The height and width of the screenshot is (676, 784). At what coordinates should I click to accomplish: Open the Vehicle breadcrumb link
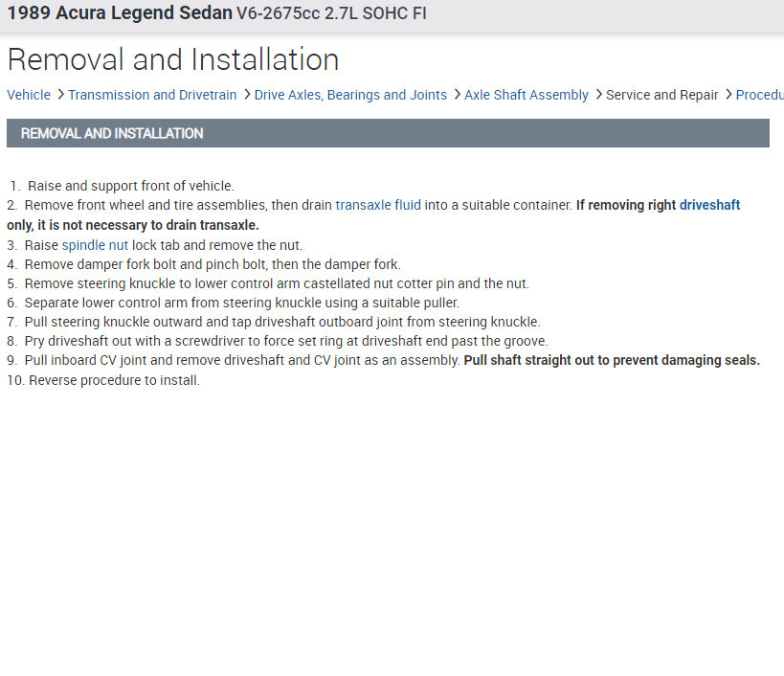(29, 95)
